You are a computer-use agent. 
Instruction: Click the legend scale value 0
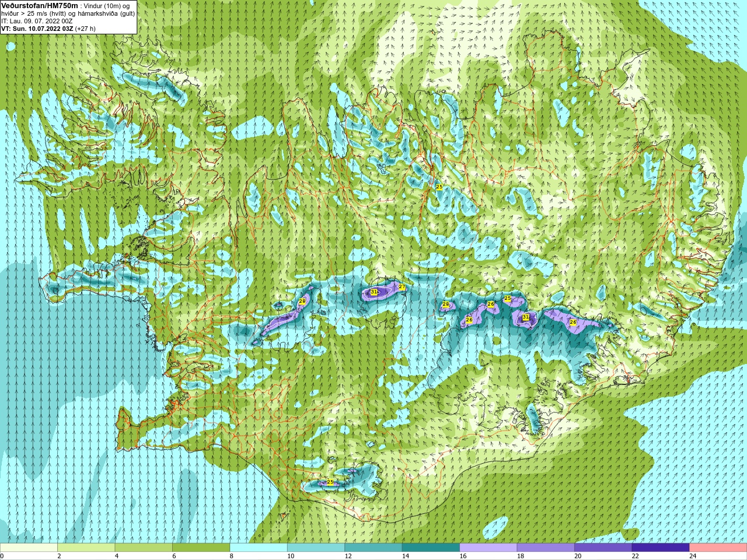[x=2, y=556]
